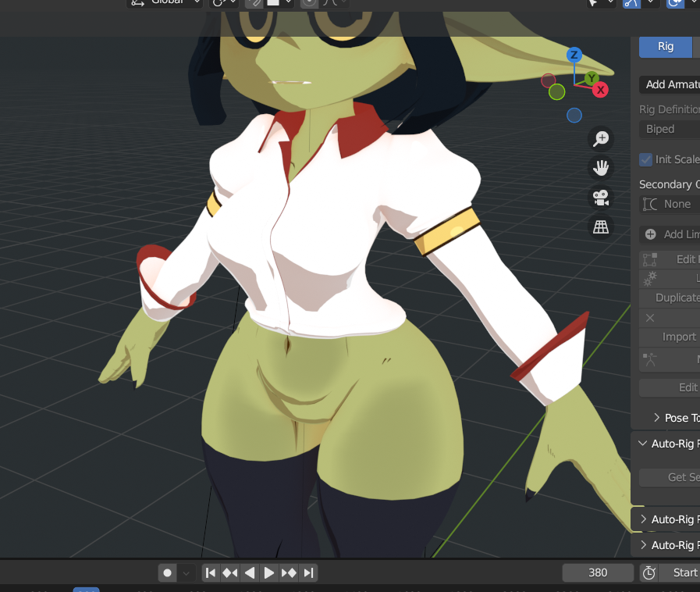This screenshot has width=700, height=592.
Task: Click the Duplicate button
Action: [670, 298]
